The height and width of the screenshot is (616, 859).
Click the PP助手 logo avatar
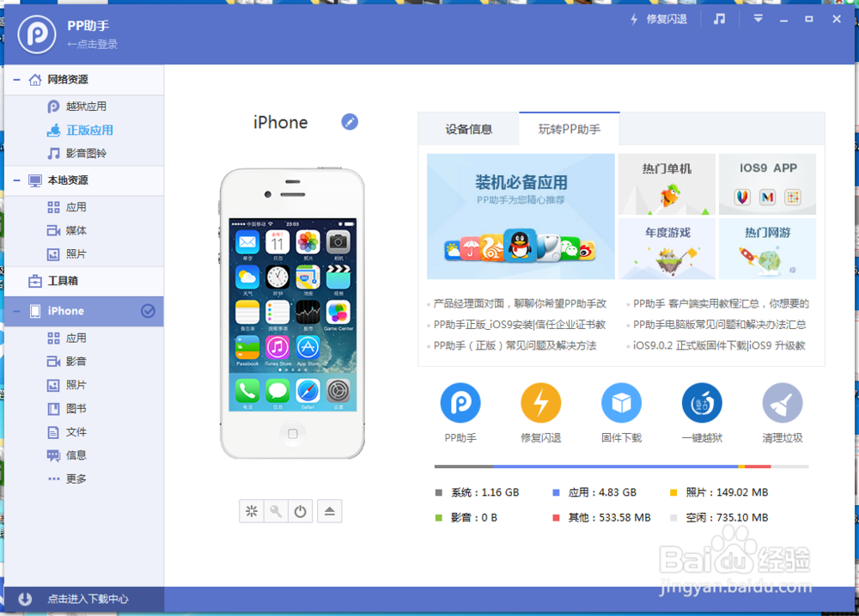37,34
